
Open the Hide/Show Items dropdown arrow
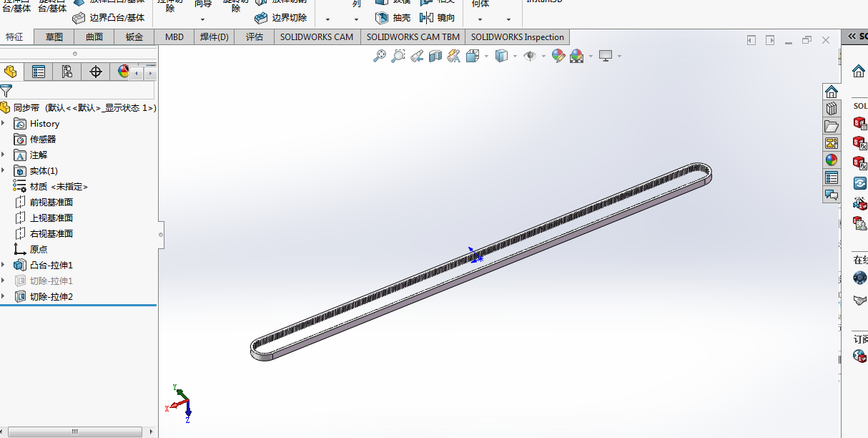coord(543,56)
